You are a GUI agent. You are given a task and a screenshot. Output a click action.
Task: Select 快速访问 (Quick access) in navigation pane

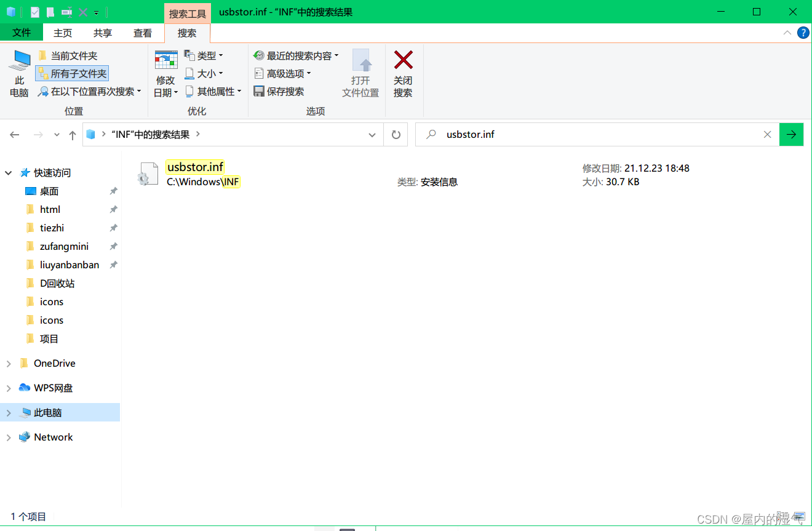pyautogui.click(x=52, y=173)
